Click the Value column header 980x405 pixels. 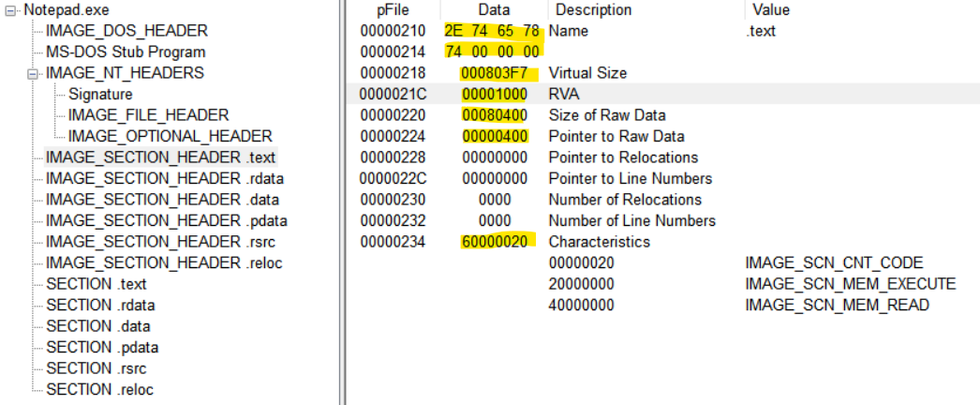(x=771, y=10)
